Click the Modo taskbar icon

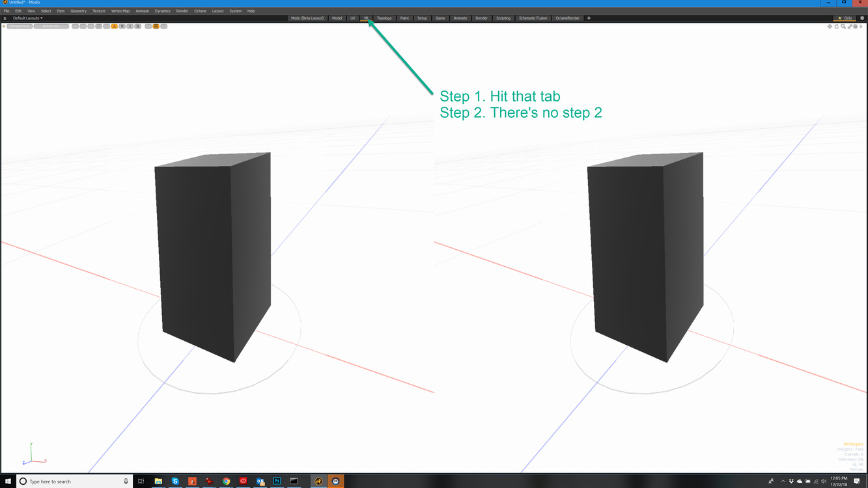(318, 481)
